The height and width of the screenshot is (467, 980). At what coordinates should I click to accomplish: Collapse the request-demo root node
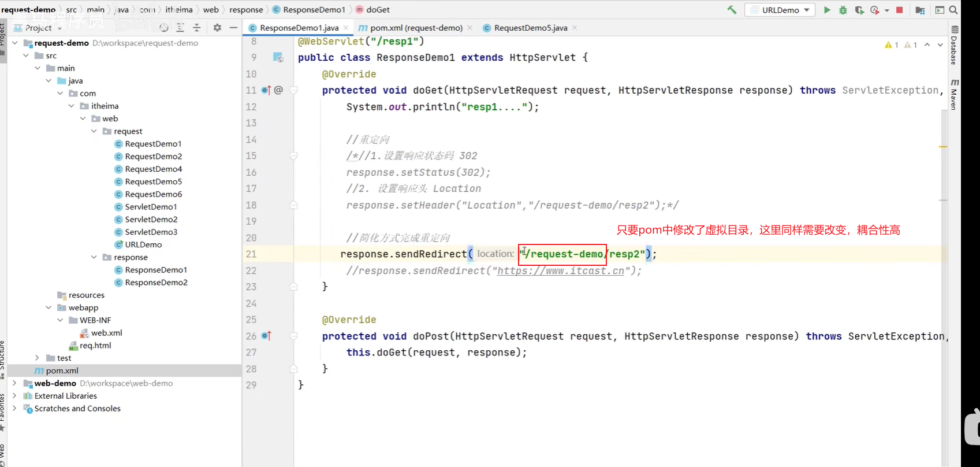[15, 43]
